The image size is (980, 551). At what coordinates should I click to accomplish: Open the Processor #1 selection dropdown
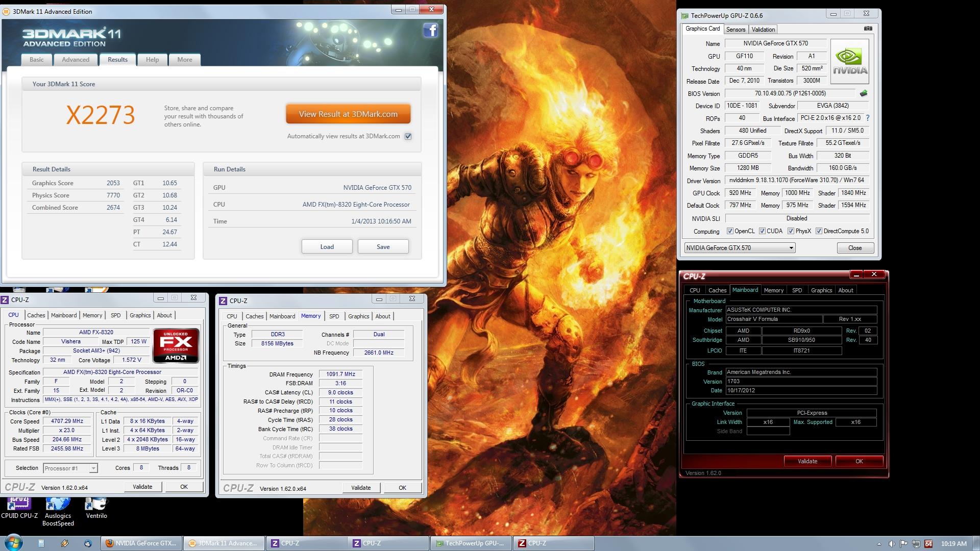tap(70, 468)
